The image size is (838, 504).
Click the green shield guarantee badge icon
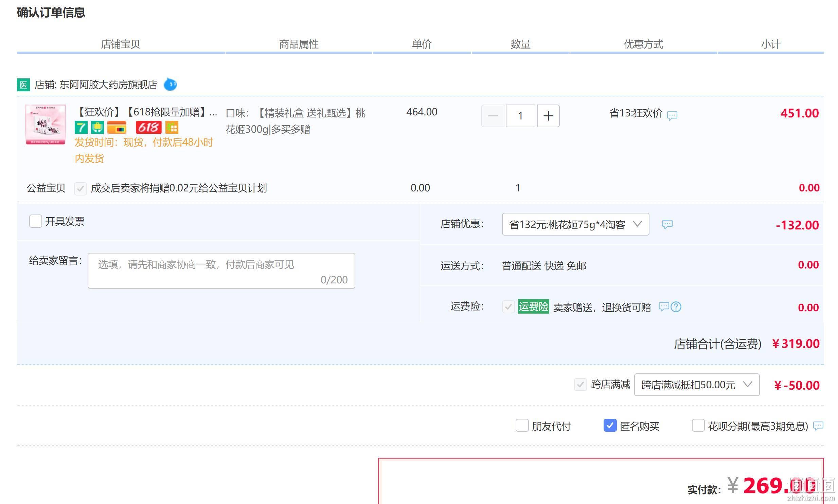click(x=97, y=127)
